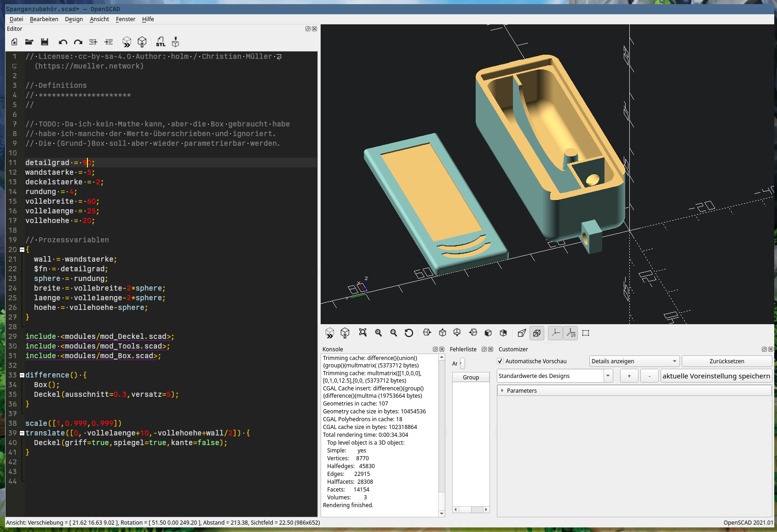The width and height of the screenshot is (777, 532).
Task: Switch to the right side view
Action: point(427,333)
